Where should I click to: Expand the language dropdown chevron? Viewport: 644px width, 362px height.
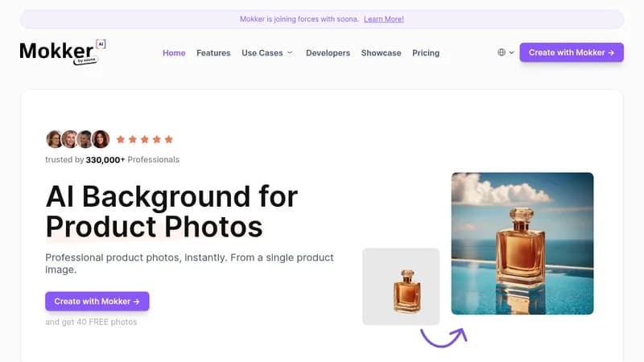click(512, 52)
